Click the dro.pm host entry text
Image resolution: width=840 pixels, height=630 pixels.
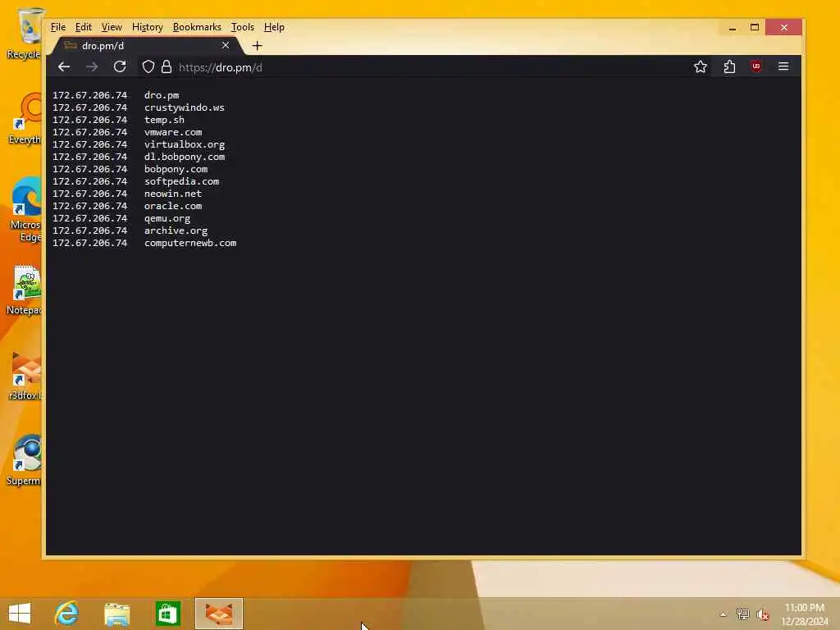coord(162,95)
